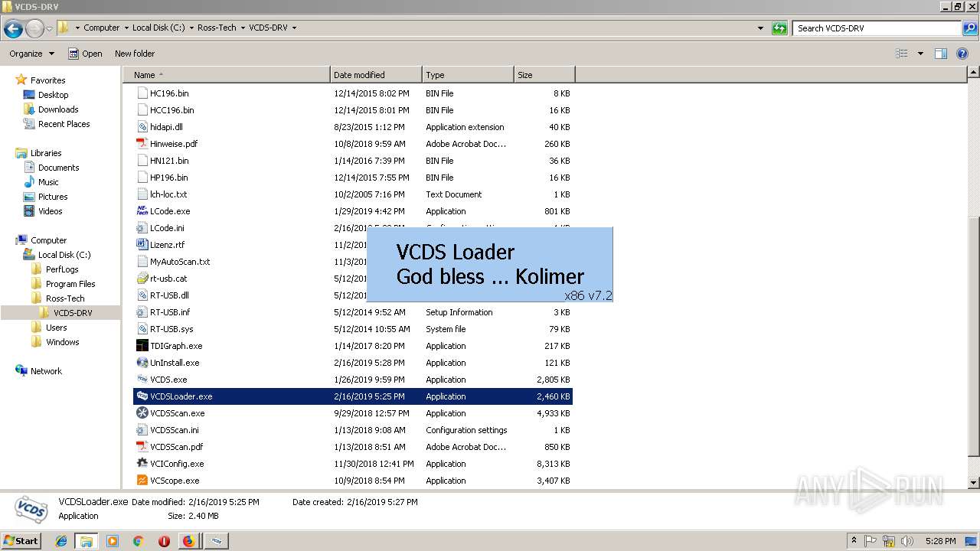Viewport: 980px width, 551px height.
Task: Open Desktop in Favorites
Action: click(53, 95)
